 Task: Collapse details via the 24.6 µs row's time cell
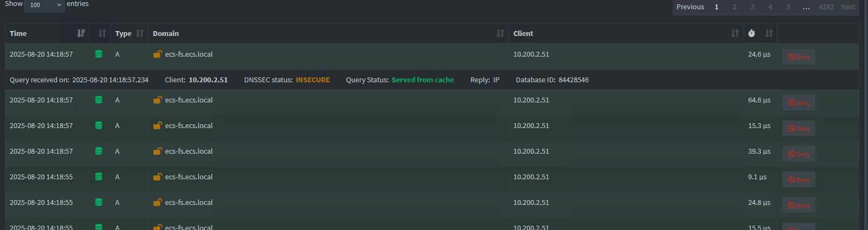click(x=41, y=55)
